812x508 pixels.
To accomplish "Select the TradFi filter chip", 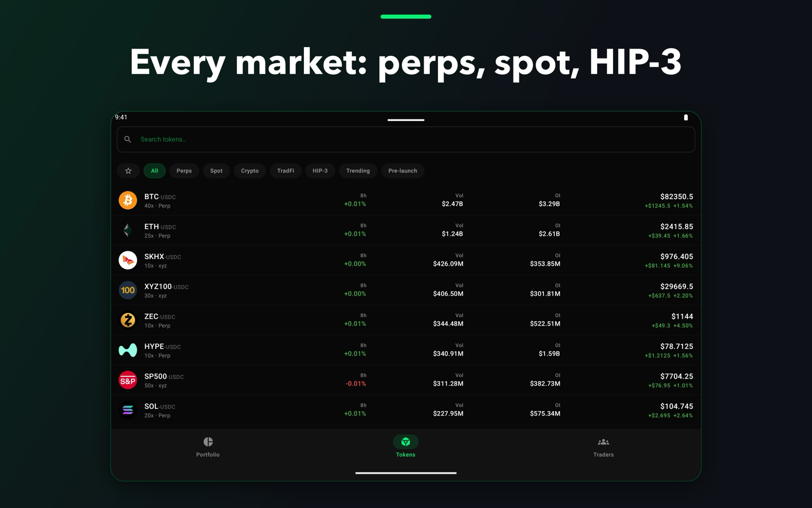I will pos(286,171).
